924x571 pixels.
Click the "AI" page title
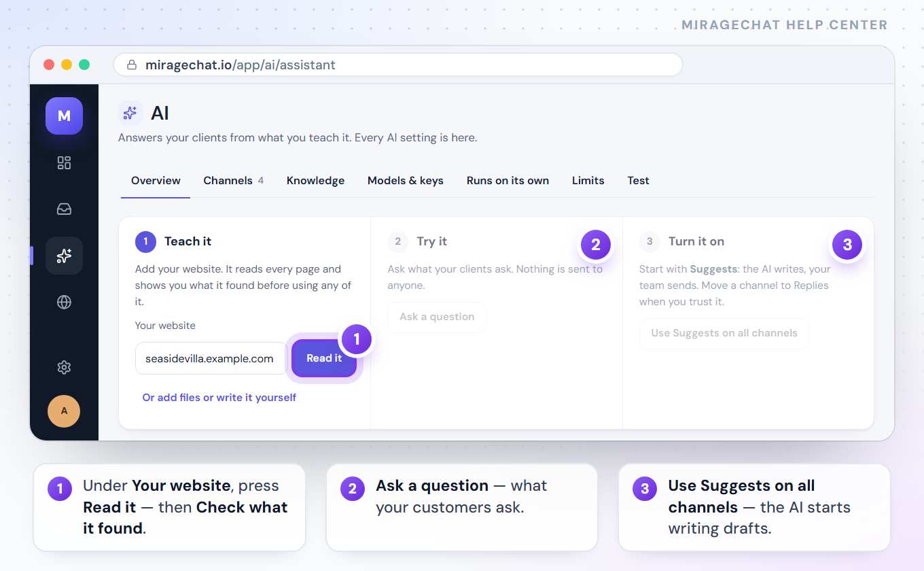click(160, 113)
